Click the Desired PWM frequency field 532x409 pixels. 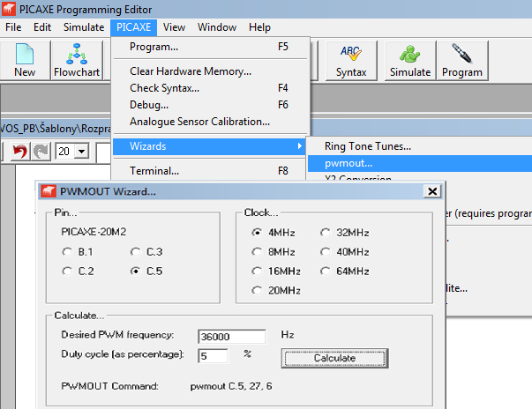(x=232, y=337)
